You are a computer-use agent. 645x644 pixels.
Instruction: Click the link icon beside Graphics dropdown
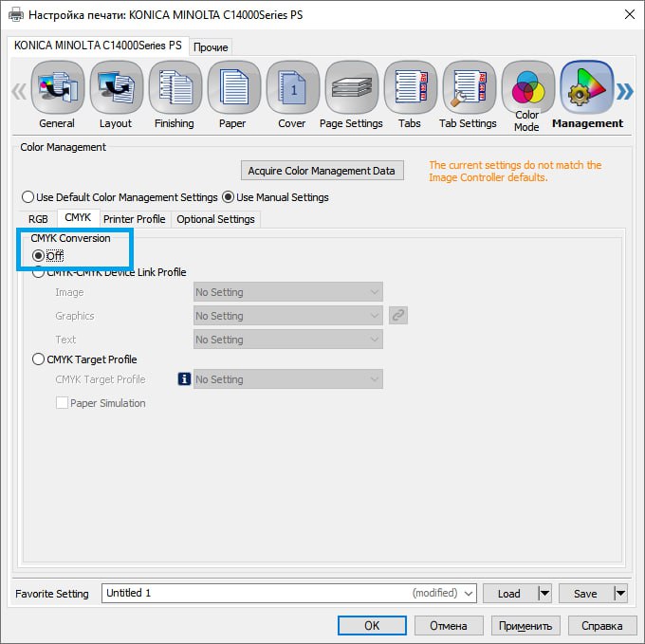point(398,316)
